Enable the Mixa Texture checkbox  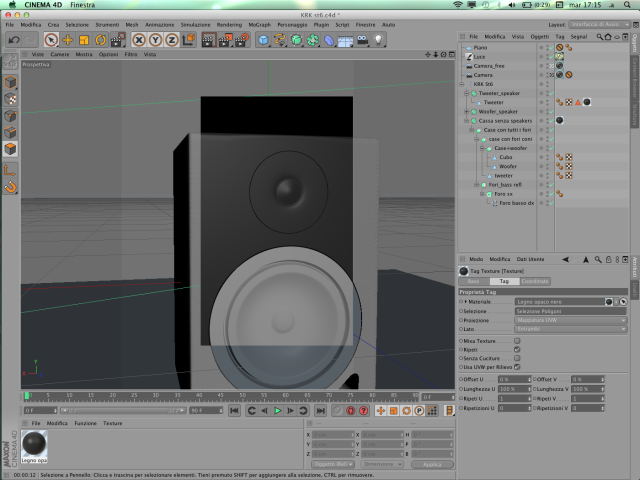[517, 341]
